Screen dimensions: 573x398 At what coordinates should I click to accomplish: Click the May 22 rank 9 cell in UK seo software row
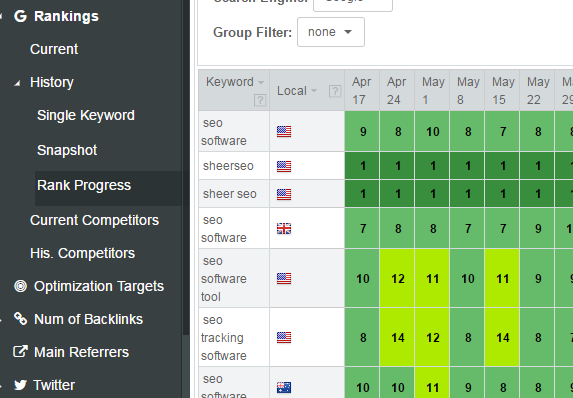537,229
